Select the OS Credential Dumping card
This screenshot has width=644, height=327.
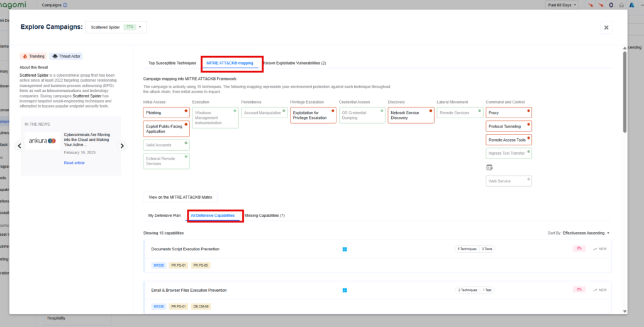tap(362, 116)
